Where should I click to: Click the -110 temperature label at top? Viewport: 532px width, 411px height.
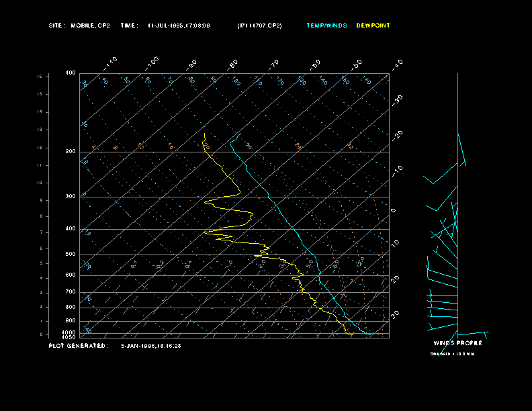pyautogui.click(x=110, y=63)
